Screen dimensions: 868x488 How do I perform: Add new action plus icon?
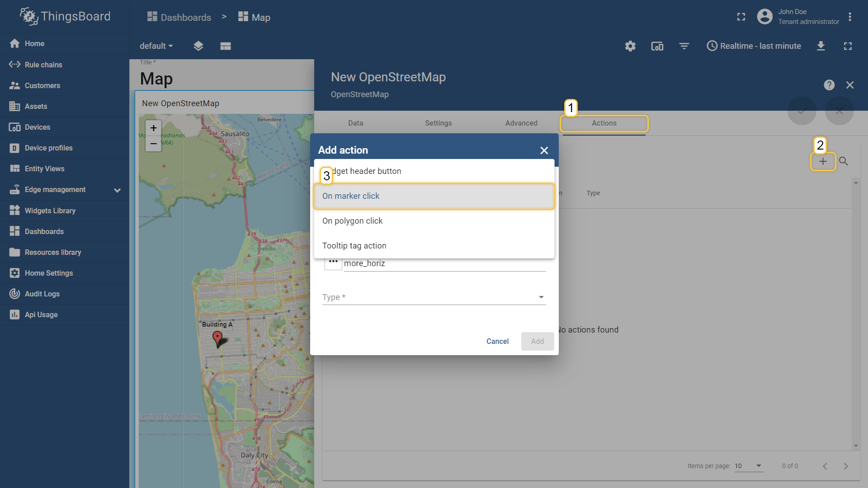(823, 161)
